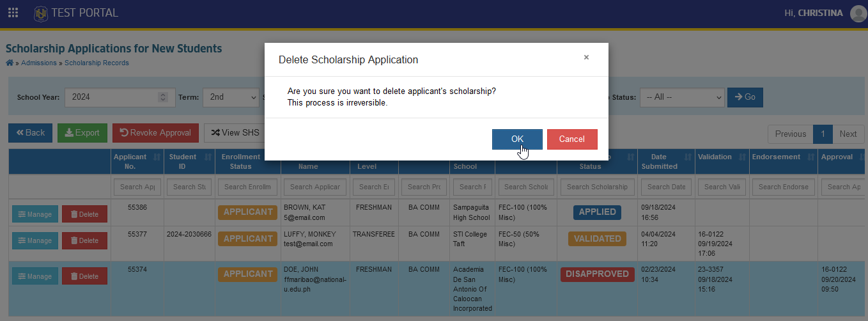This screenshot has height=321, width=868.
Task: Open the apps grid menu icon
Action: pyautogui.click(x=13, y=13)
